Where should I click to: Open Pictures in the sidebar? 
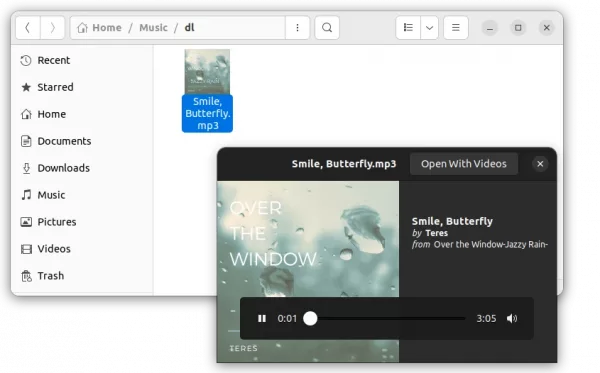point(82,222)
